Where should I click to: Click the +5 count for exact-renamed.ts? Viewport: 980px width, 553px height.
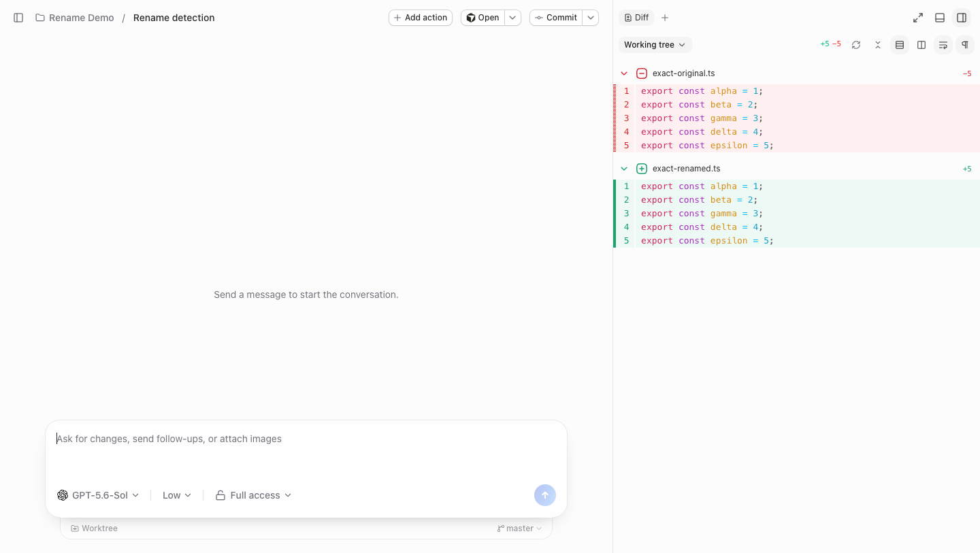(x=967, y=169)
